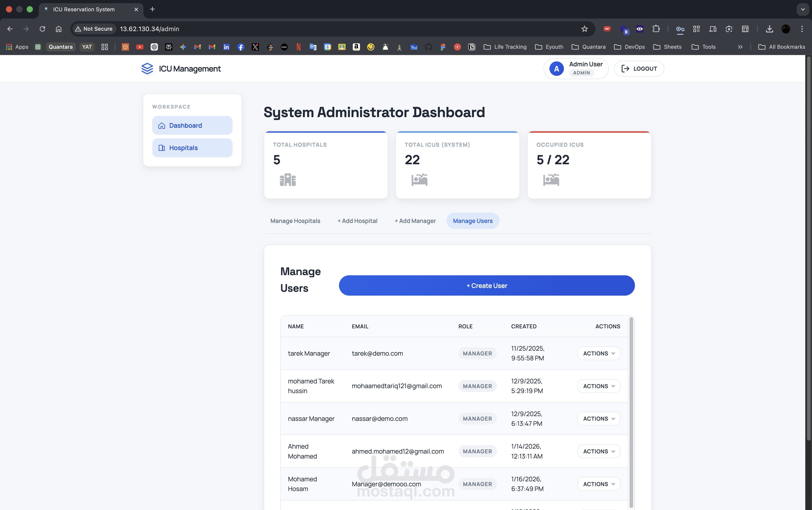Open Actions dropdown for Mohamed Hosam

coord(599,484)
